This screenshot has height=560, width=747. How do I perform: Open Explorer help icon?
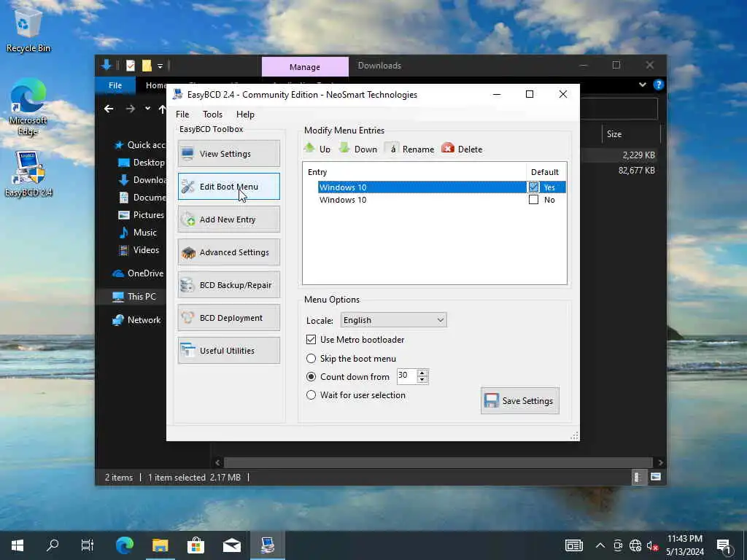tap(659, 85)
